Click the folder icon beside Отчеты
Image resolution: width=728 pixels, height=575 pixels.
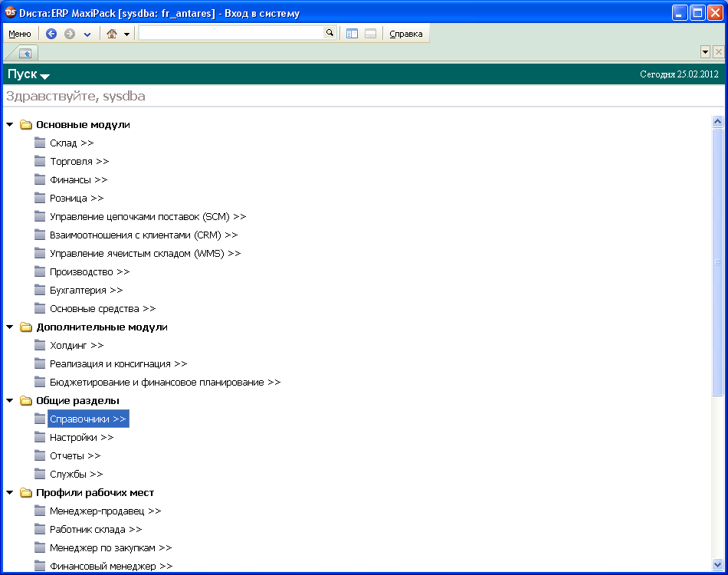tap(40, 455)
